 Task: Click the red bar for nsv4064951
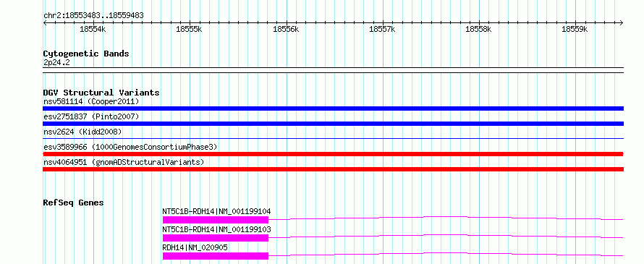[x=333, y=169]
